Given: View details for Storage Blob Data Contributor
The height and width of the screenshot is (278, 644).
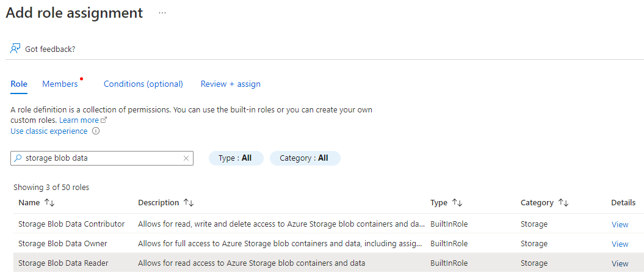Looking at the screenshot, I should pyautogui.click(x=620, y=224).
